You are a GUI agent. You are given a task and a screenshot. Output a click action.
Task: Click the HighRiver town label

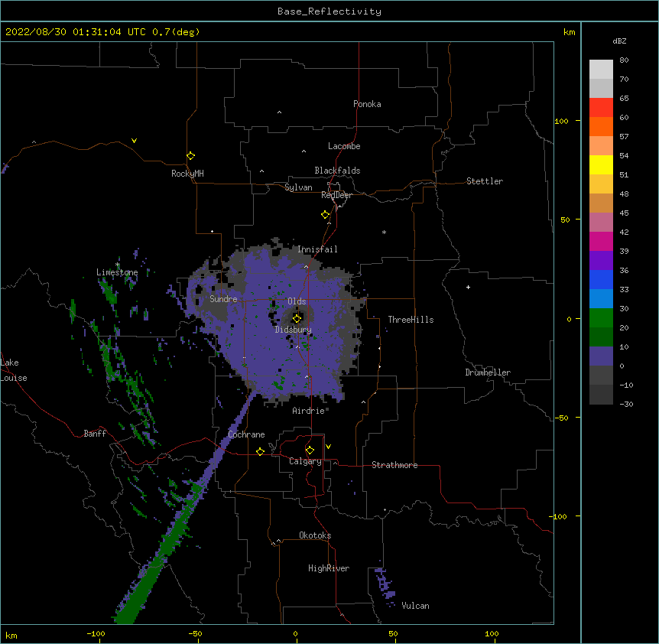(329, 568)
